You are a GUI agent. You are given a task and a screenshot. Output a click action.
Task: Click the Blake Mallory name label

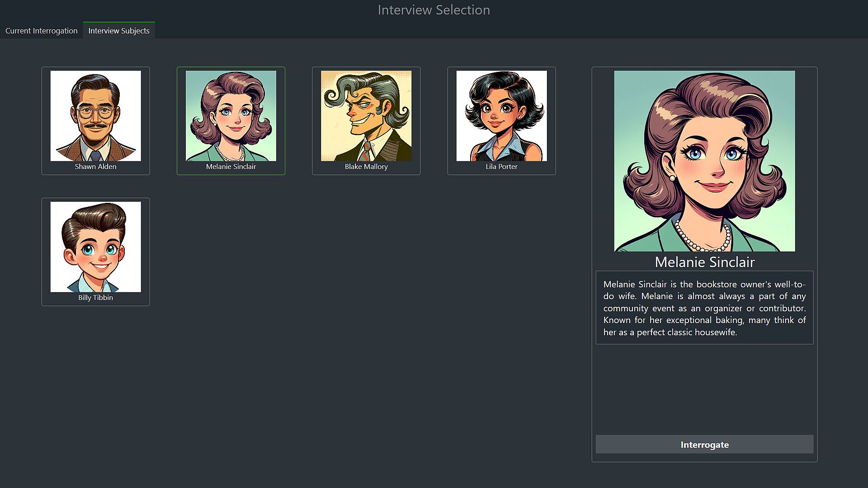coord(366,167)
